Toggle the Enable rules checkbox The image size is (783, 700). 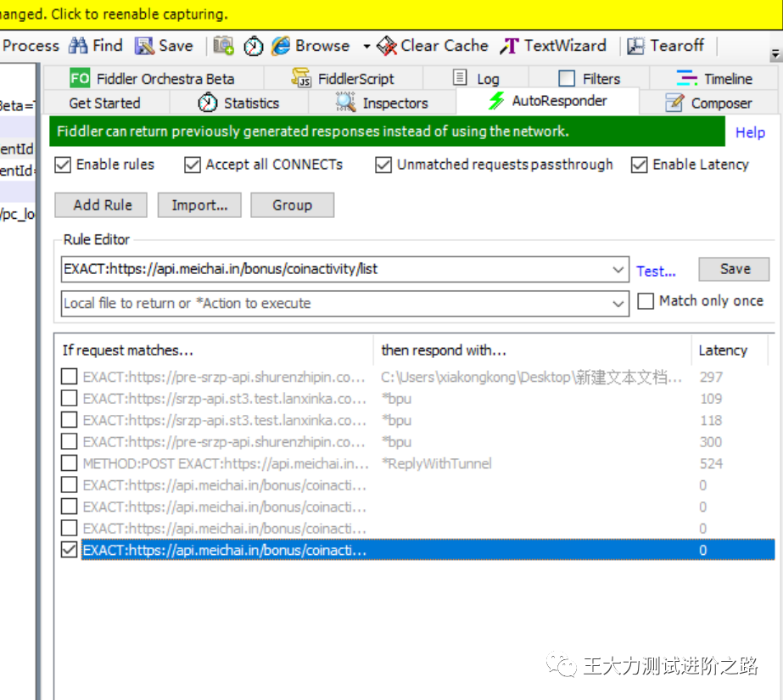pyautogui.click(x=63, y=165)
